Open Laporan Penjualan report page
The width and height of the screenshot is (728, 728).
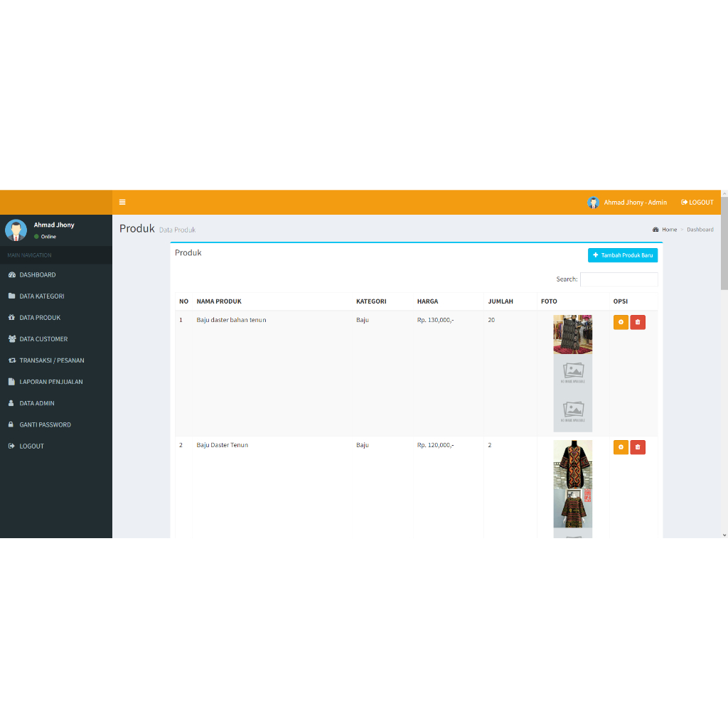click(x=50, y=382)
